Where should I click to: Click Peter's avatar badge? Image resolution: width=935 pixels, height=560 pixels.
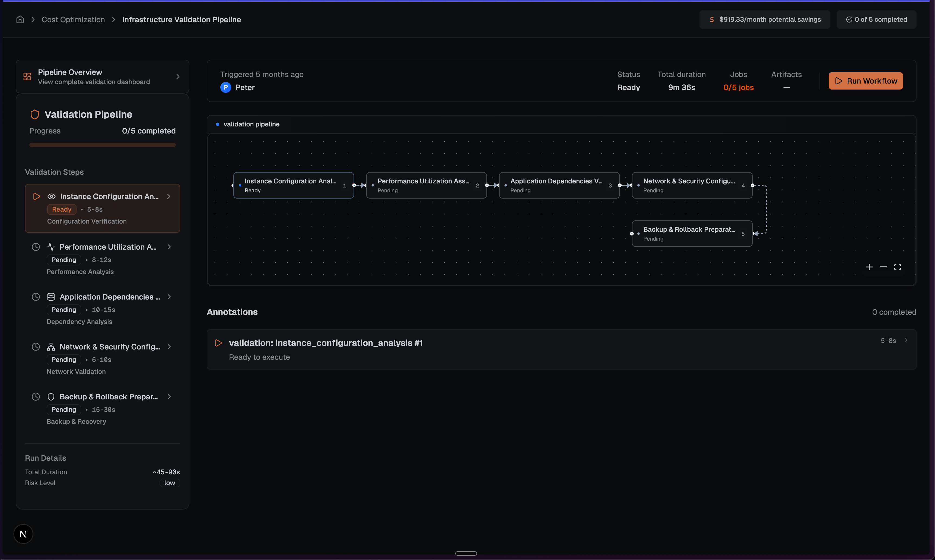[226, 88]
